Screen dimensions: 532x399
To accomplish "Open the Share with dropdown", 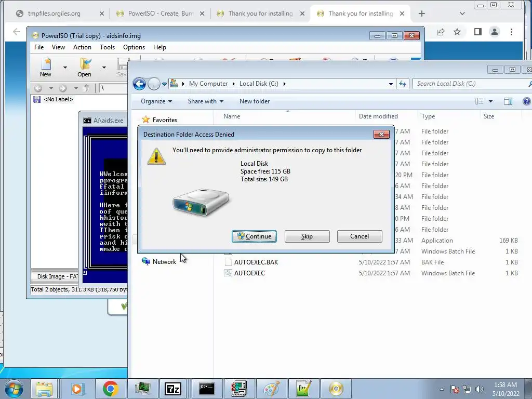I will (206, 101).
